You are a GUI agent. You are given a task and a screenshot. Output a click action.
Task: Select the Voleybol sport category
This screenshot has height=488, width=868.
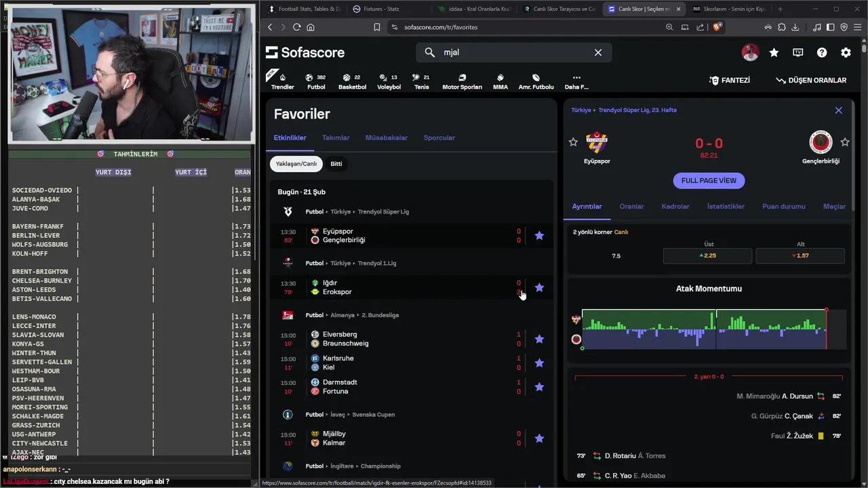click(x=389, y=81)
